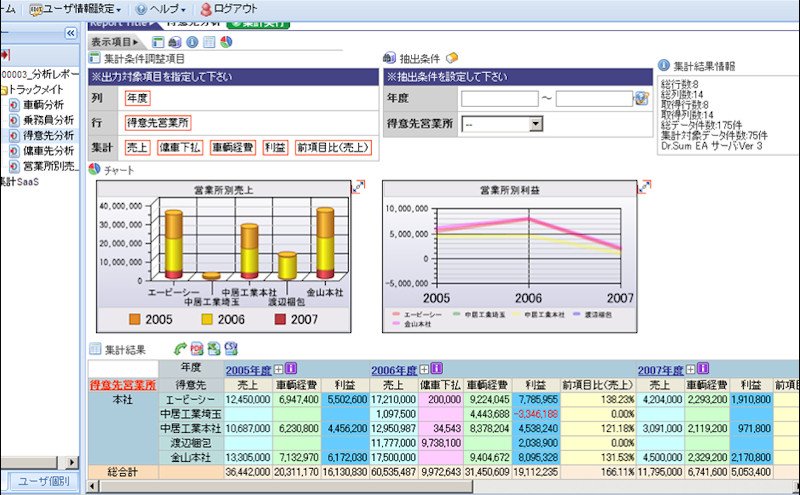
Task: Collapse the left sidebar panel
Action: coord(70,33)
